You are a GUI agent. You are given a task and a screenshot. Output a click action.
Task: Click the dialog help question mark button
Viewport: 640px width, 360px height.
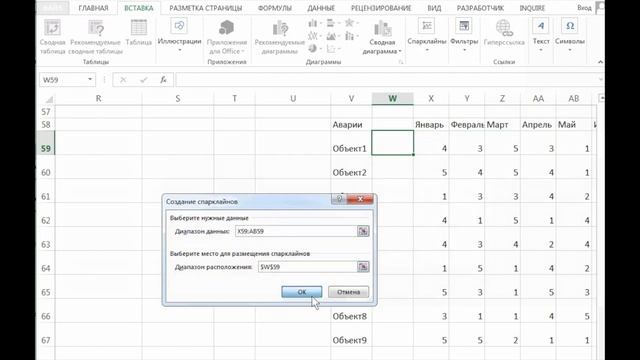point(339,199)
